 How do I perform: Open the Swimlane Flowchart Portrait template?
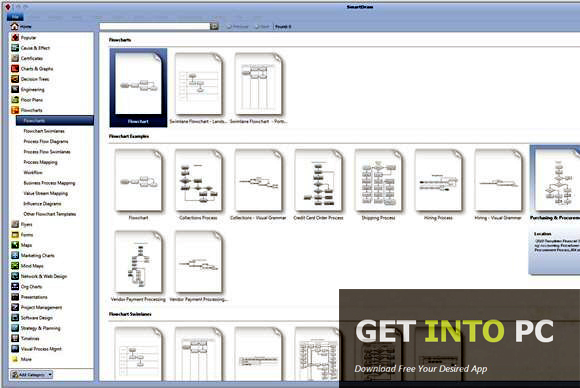(x=258, y=88)
